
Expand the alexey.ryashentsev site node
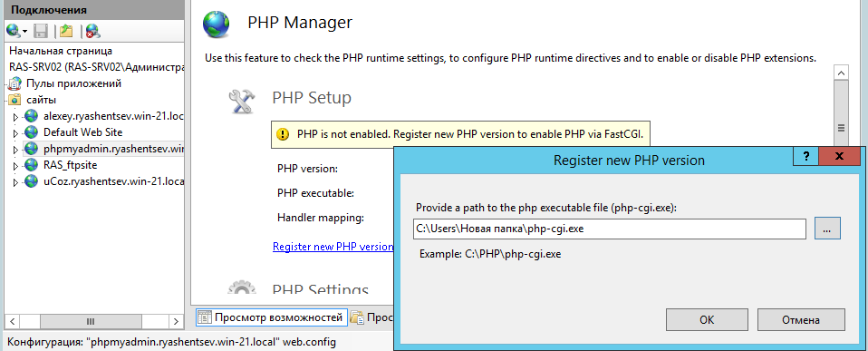coord(14,117)
